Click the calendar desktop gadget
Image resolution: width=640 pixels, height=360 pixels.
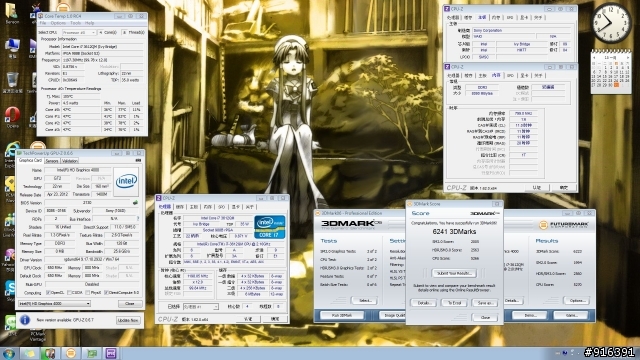(611, 72)
